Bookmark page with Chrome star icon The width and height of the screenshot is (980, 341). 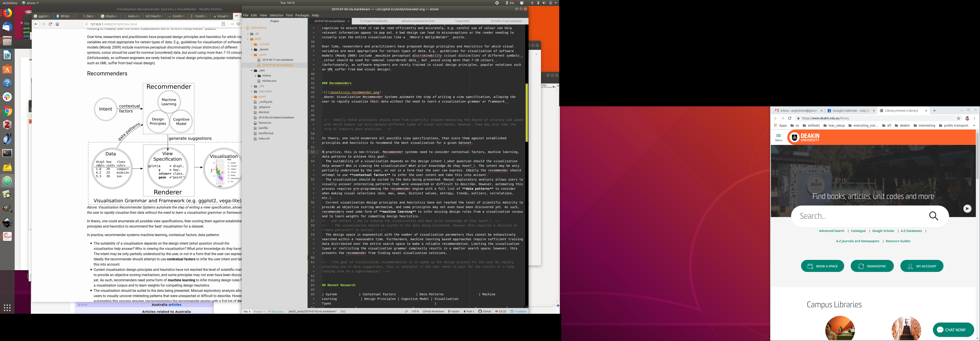click(x=958, y=118)
